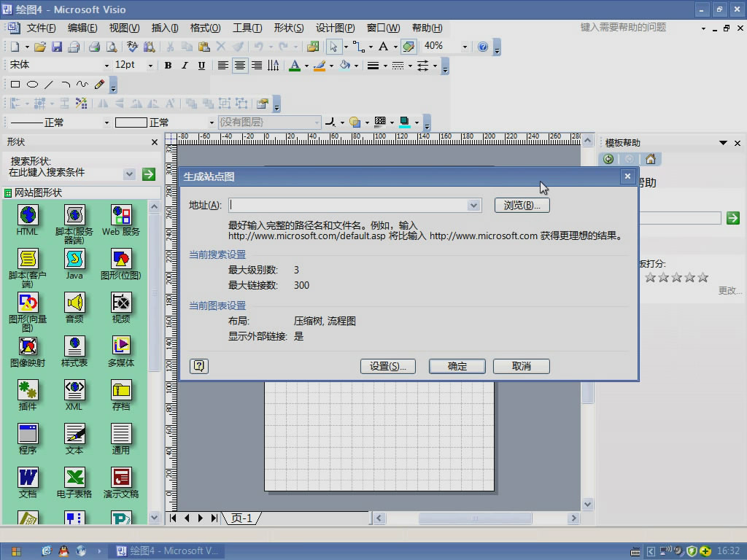Run shape search with green arrow
Screen dimensions: 747x560
point(149,174)
